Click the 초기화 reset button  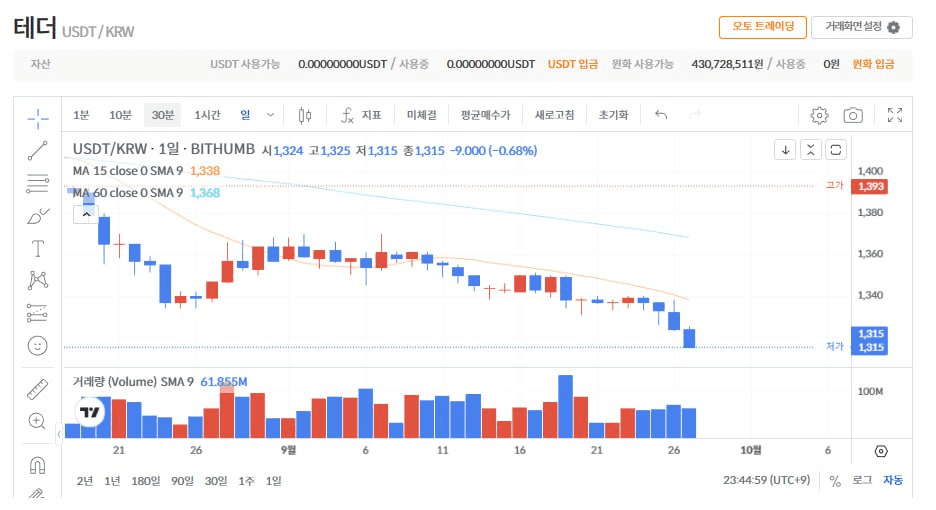point(613,115)
